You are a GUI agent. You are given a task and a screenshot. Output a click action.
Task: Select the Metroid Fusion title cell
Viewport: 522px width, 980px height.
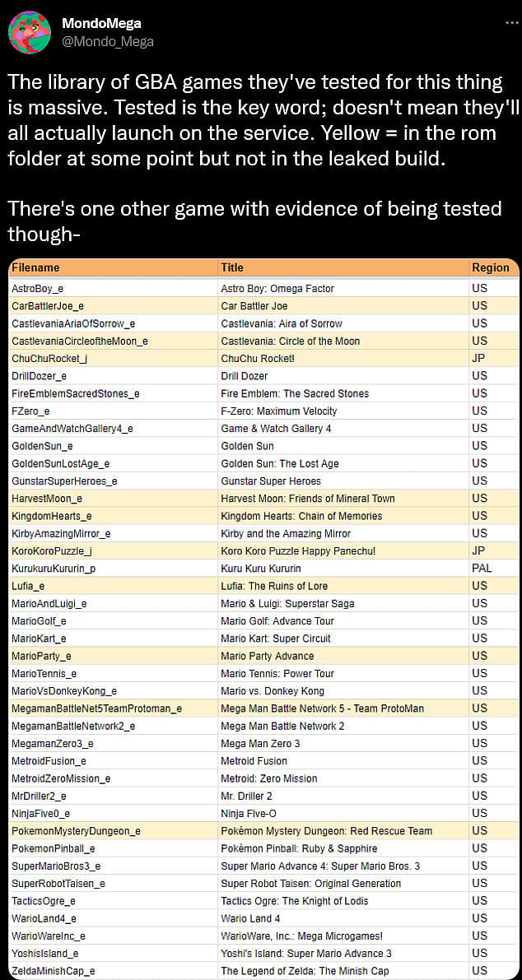point(254,761)
